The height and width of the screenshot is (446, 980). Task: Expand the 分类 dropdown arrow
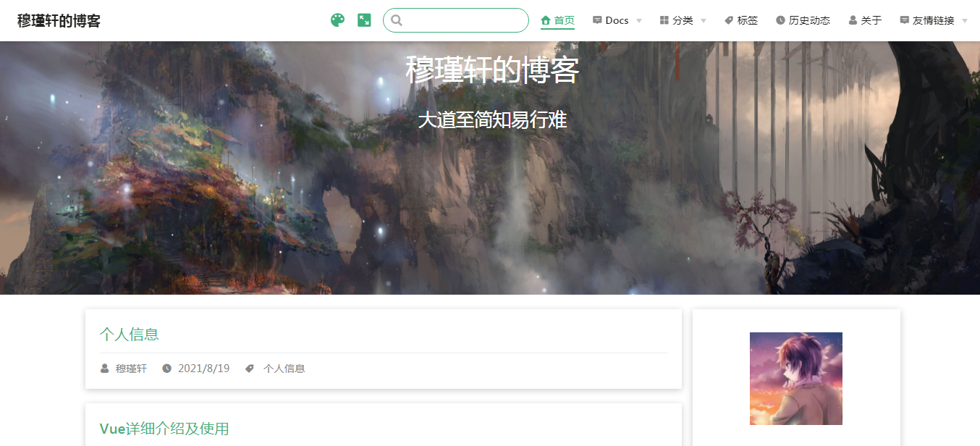(x=703, y=21)
